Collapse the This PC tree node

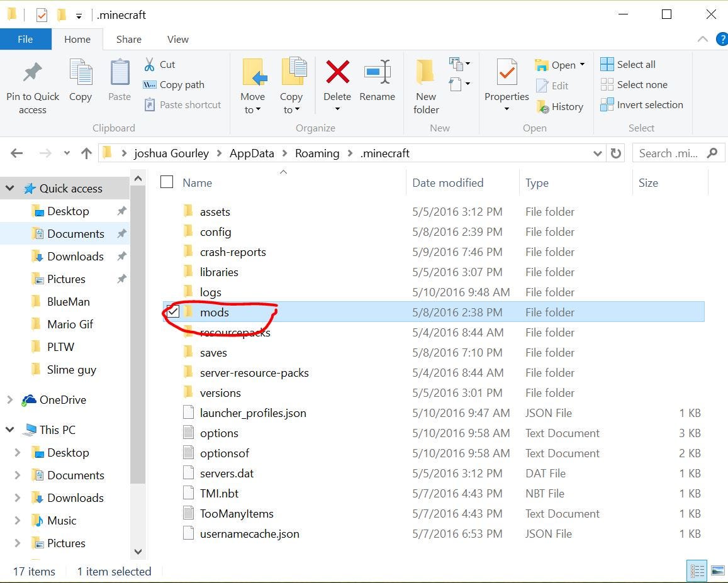[x=9, y=430]
